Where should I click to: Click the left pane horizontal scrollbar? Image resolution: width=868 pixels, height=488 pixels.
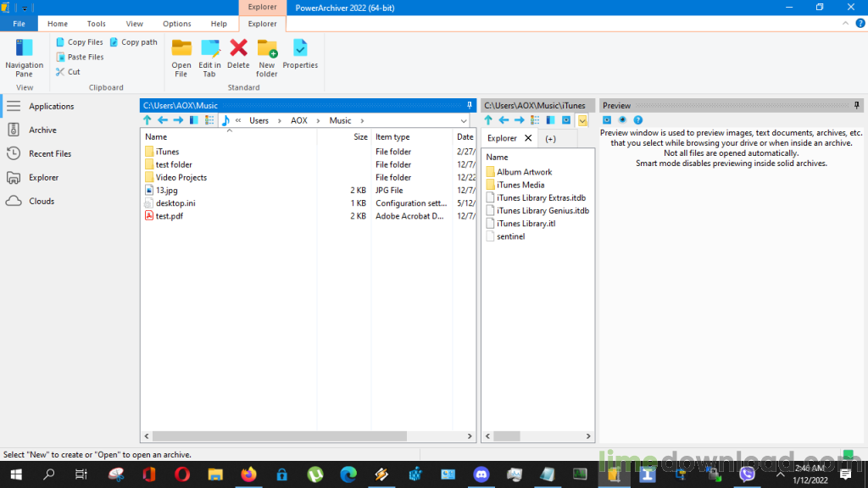305,436
